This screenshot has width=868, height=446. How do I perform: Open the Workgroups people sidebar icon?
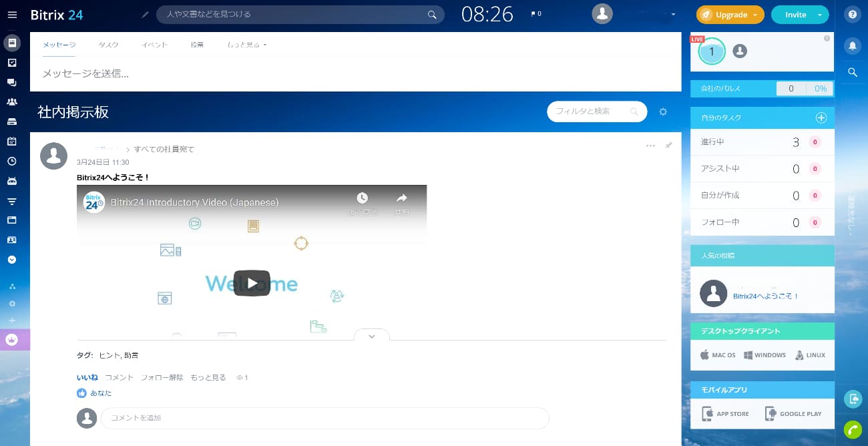click(12, 101)
